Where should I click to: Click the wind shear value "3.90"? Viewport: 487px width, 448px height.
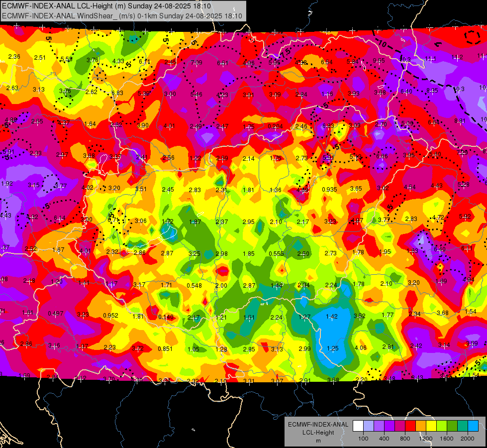(x=143, y=125)
